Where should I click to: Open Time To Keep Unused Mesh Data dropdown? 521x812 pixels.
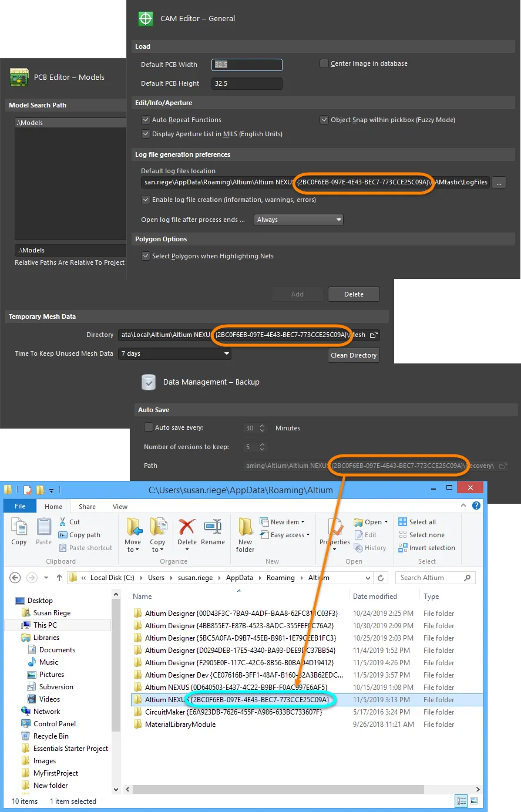(174, 353)
